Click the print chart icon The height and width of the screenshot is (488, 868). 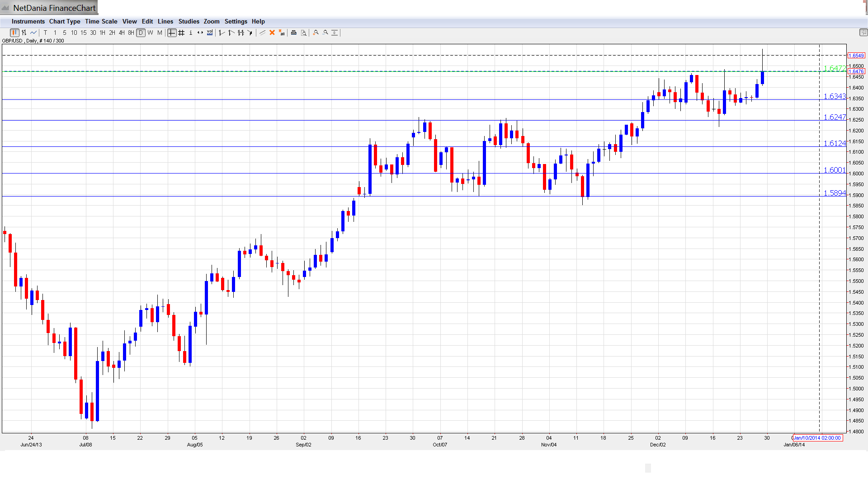pos(294,33)
